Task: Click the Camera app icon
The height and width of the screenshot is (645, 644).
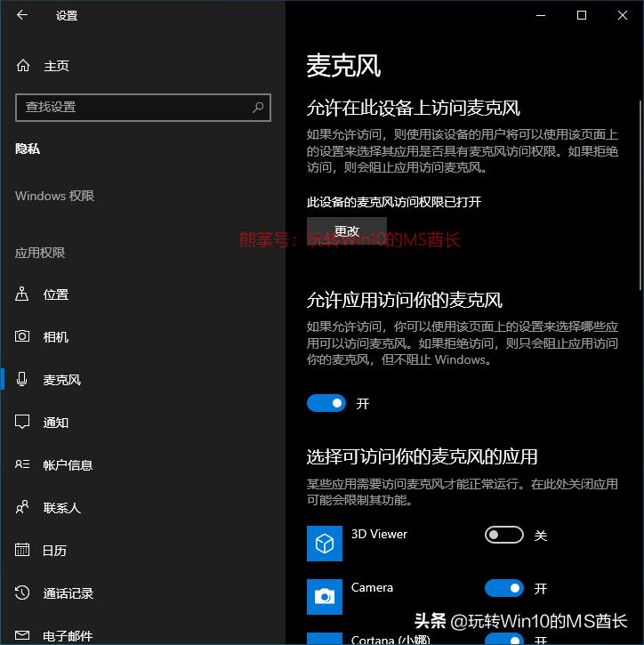Action: [325, 596]
